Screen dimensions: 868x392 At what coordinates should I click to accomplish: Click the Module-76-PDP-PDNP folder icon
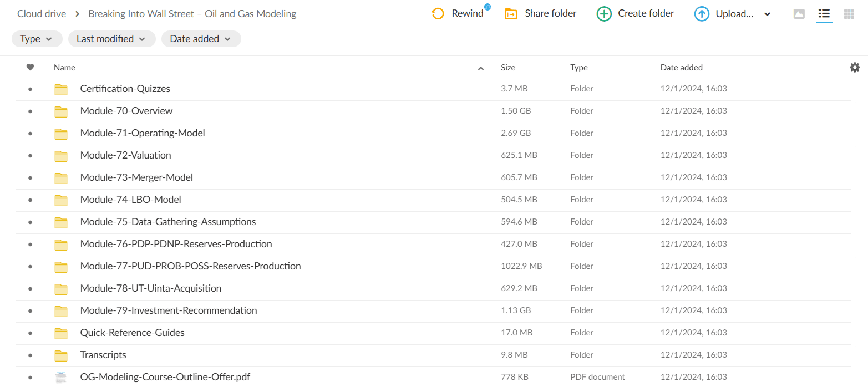tap(61, 245)
